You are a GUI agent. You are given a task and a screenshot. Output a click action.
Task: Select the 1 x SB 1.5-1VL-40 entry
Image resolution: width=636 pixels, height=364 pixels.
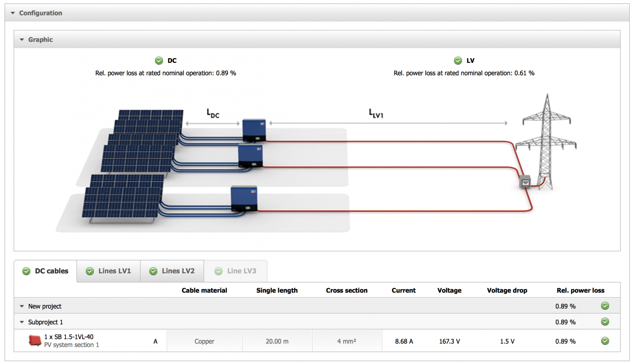pyautogui.click(x=69, y=337)
